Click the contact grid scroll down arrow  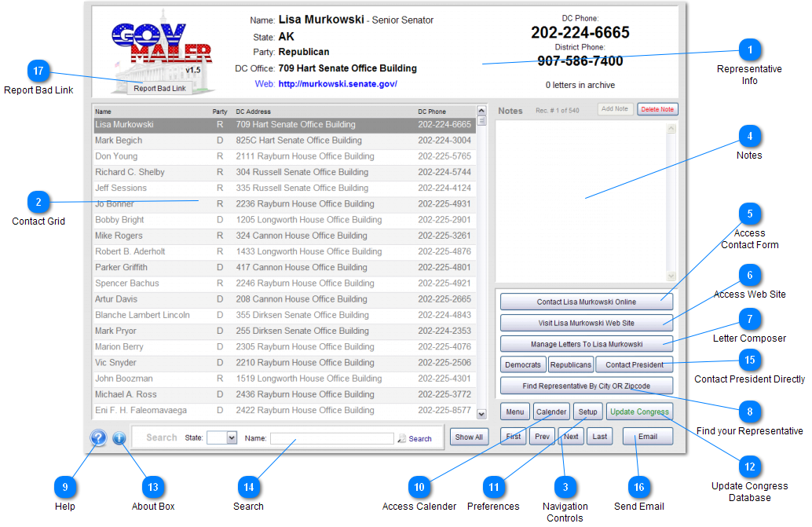tap(481, 414)
